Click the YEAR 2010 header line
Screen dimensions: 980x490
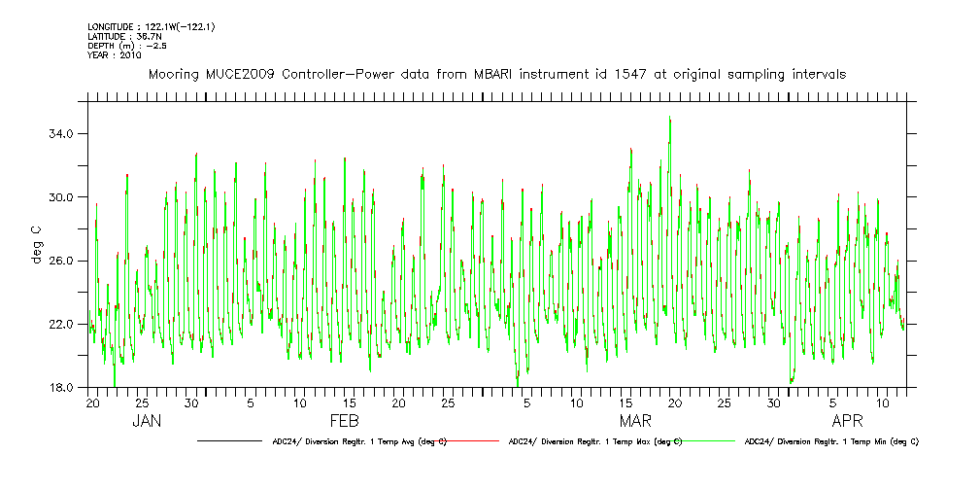[x=115, y=55]
